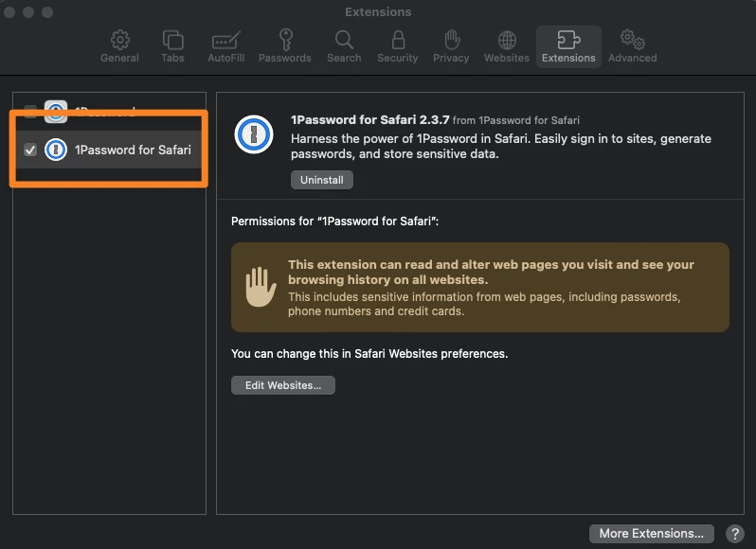Open the Advanced gears icon

coord(632,40)
